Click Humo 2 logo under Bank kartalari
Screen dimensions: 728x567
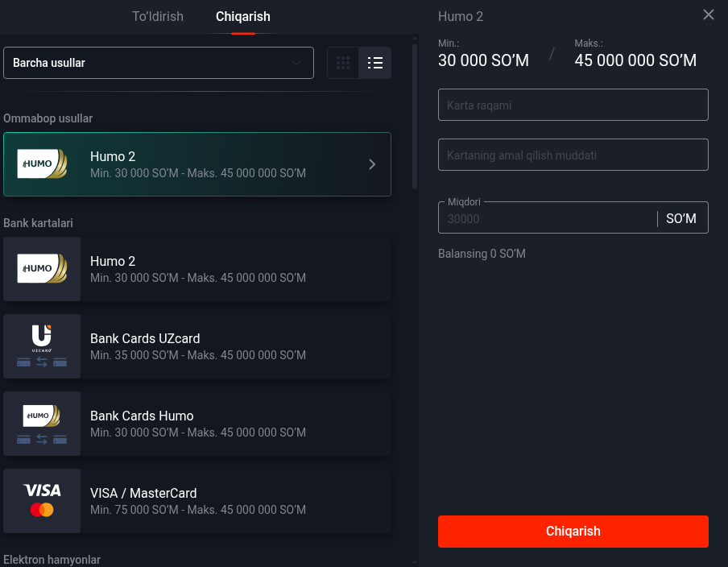pyautogui.click(x=42, y=268)
